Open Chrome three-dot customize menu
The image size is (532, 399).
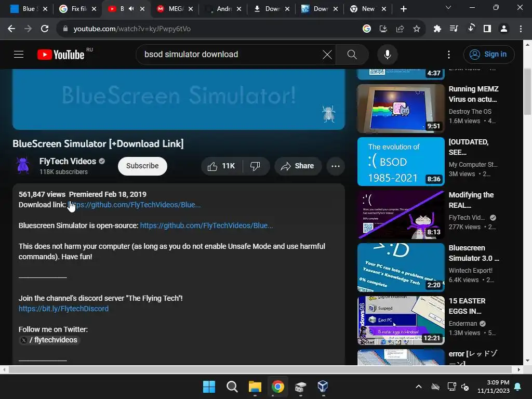tap(521, 29)
